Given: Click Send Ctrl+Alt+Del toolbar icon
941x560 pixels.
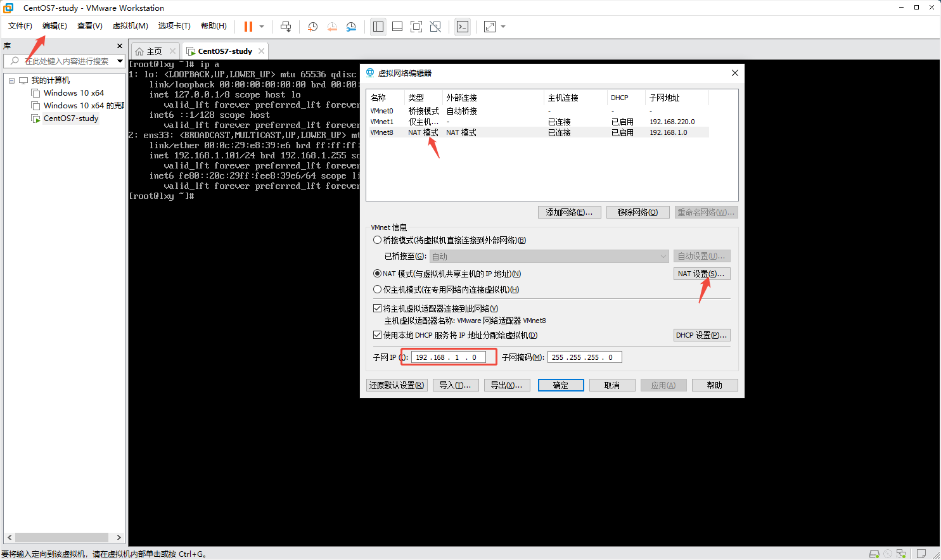Looking at the screenshot, I should pyautogui.click(x=286, y=27).
